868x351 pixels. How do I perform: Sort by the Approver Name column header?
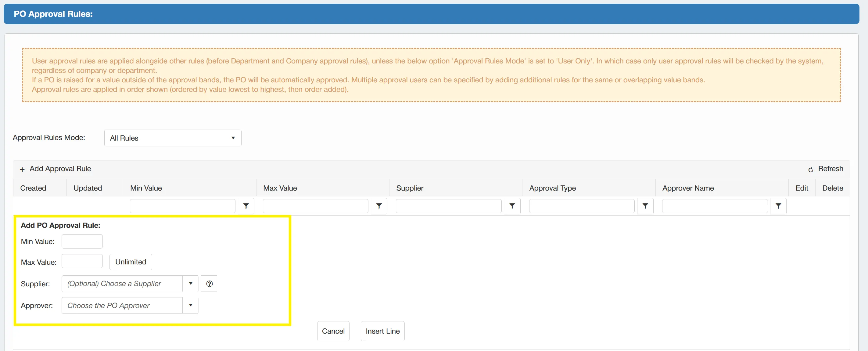pyautogui.click(x=688, y=188)
